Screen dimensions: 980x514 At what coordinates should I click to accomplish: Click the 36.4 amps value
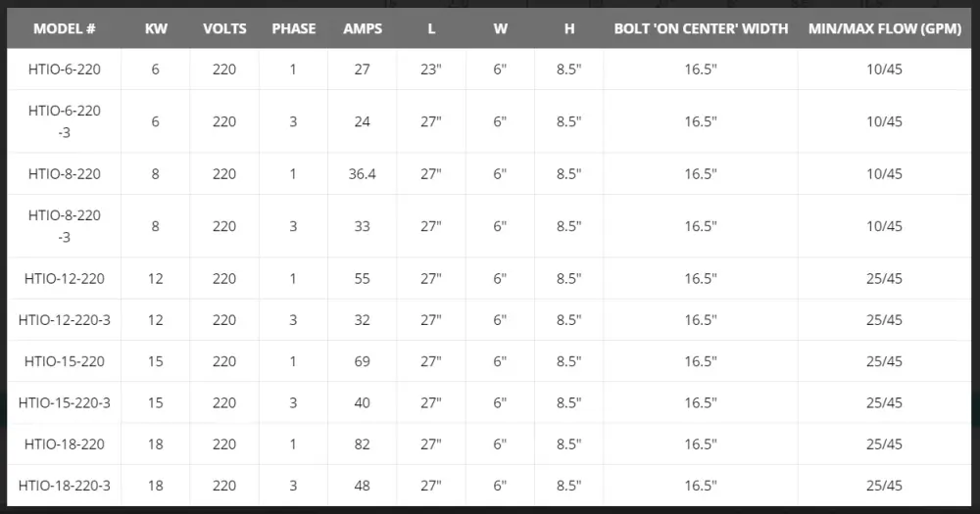tap(363, 174)
